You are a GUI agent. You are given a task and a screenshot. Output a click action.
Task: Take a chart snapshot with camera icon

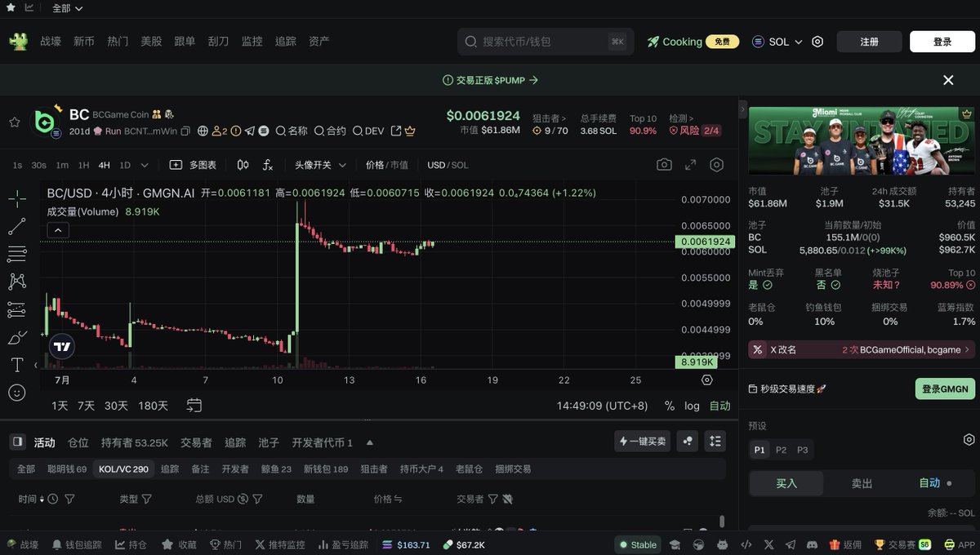point(664,165)
